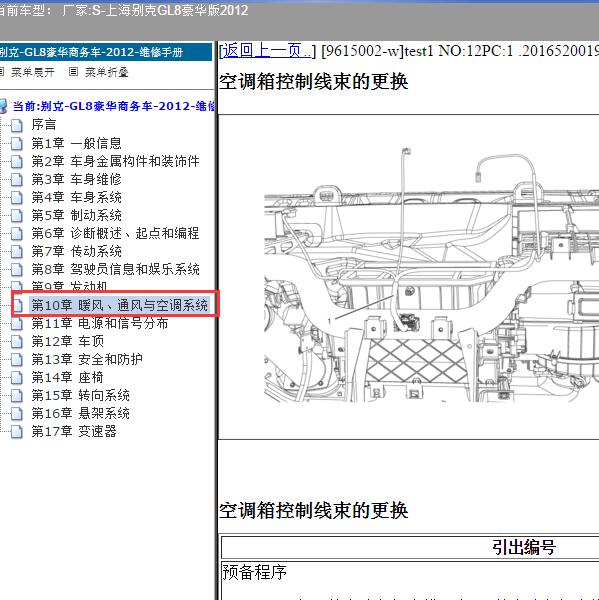
Task: Click the document icon for 第6章
Action: click(x=16, y=233)
